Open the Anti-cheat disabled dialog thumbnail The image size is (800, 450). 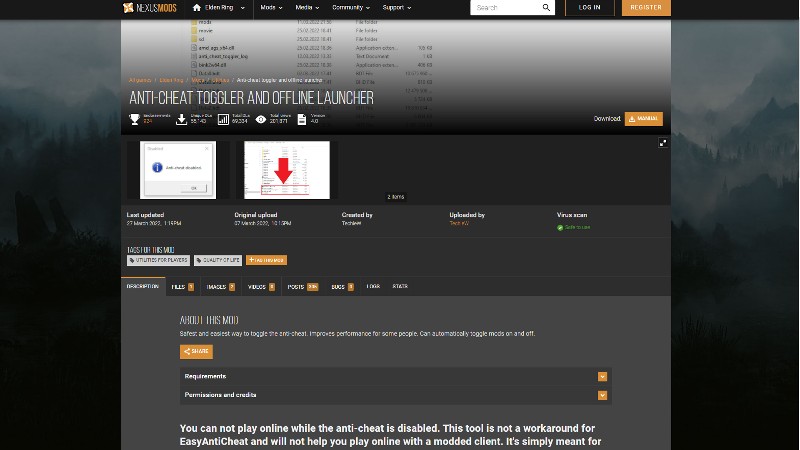178,170
